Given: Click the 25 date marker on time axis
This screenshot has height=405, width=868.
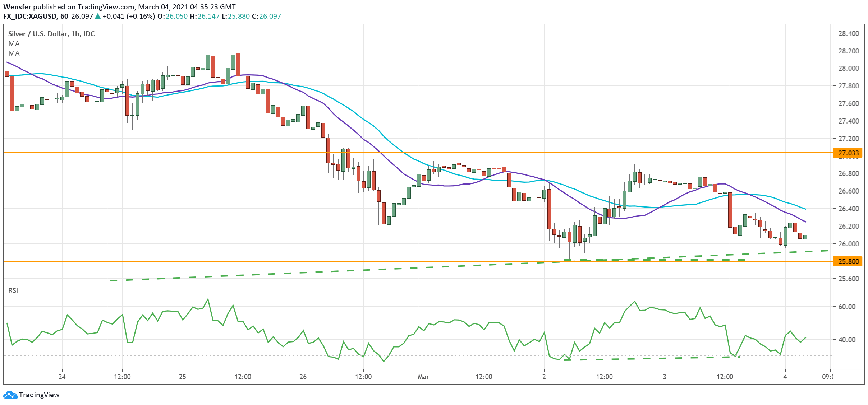Looking at the screenshot, I should coord(183,377).
